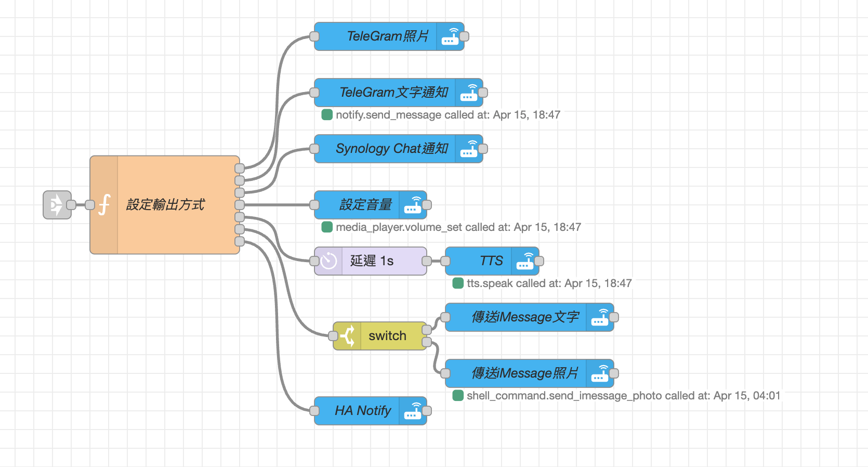Click the router icon on TeleGram文字通知 node
The width and height of the screenshot is (868, 467).
pos(468,93)
